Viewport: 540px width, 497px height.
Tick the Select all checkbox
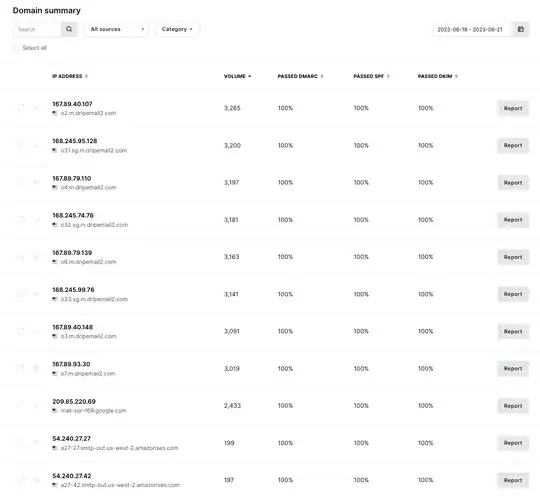click(x=16, y=48)
